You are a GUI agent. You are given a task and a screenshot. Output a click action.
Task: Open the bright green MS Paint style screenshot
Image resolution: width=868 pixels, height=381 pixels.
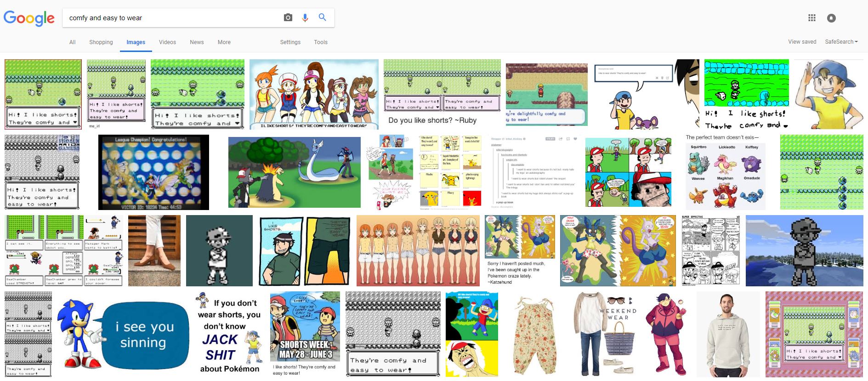point(747,94)
